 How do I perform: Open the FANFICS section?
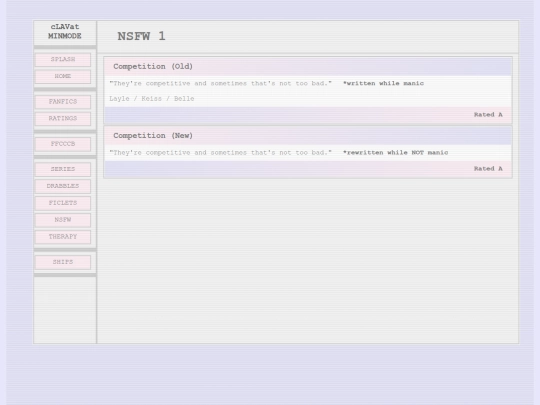[63, 102]
